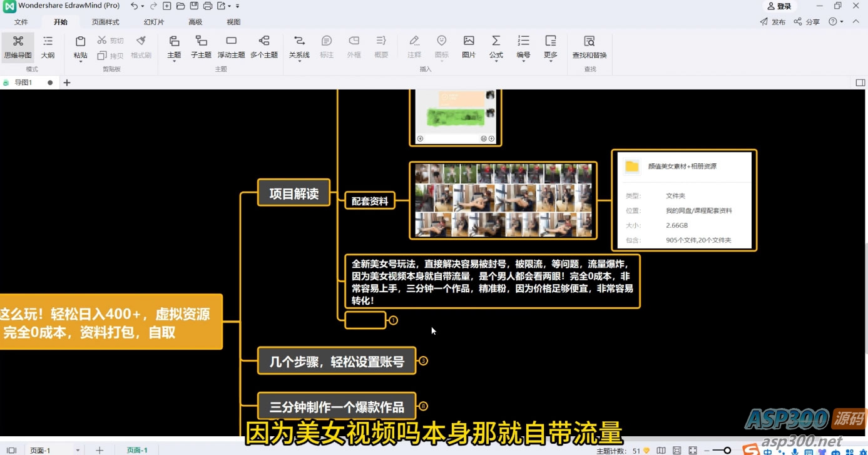Open 查找和替换 find and replace
Screen dimensions: 868x455
coord(589,47)
